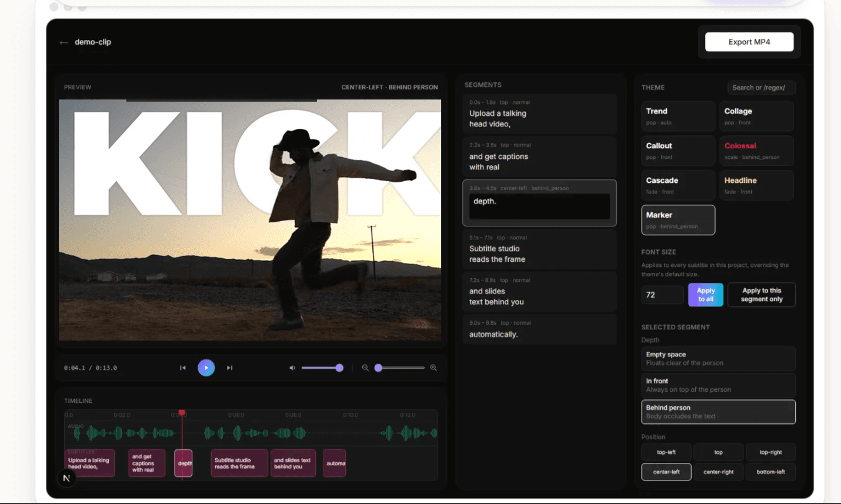Open segment 'automatically.'
841x504 pixels.
pos(539,329)
